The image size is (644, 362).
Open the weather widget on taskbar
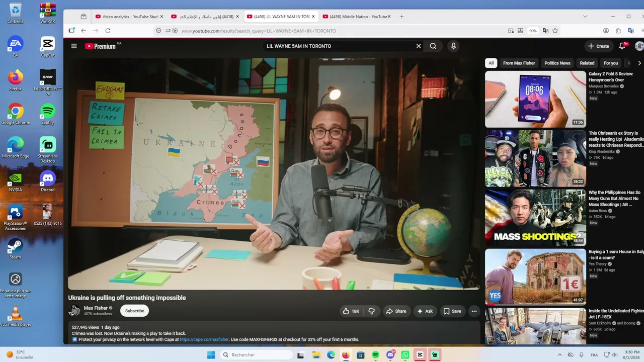(19, 354)
